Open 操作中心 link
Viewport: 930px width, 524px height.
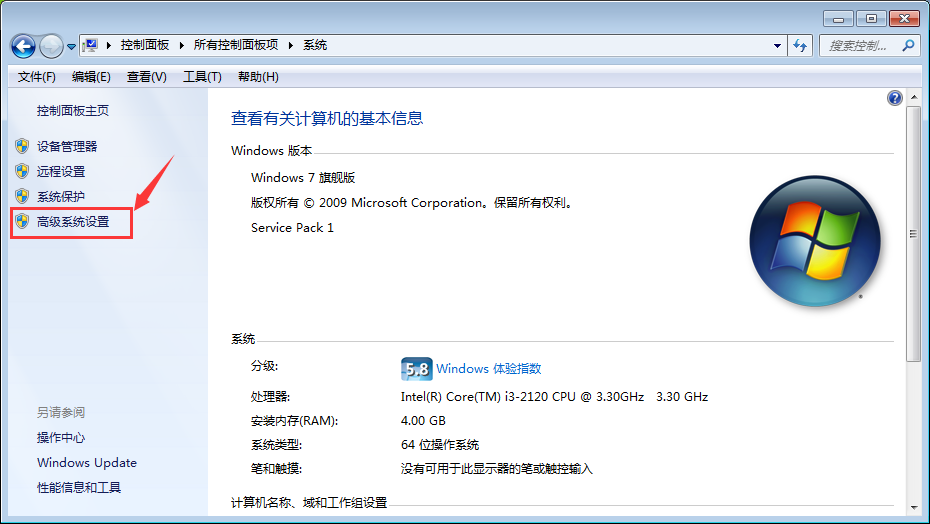[x=61, y=437]
